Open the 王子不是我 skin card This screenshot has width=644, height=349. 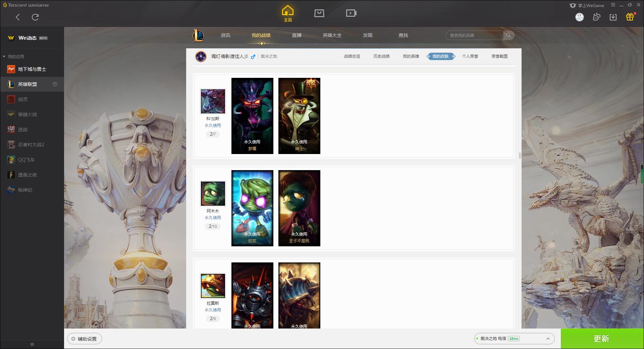299,208
